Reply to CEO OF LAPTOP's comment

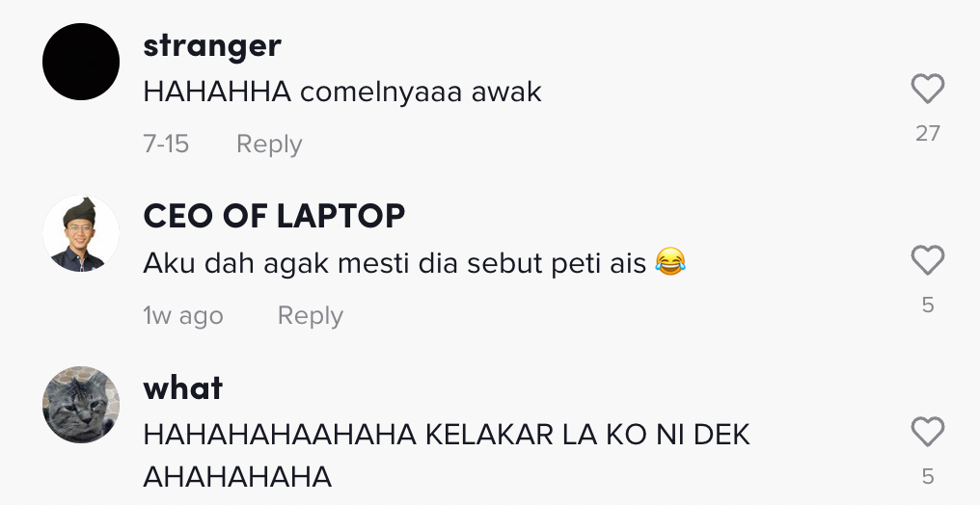click(x=310, y=316)
